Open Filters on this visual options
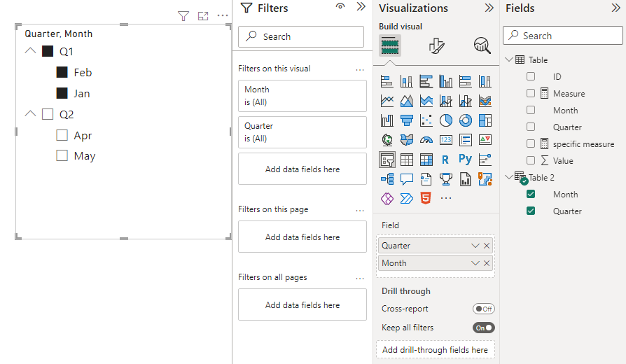 pos(360,70)
